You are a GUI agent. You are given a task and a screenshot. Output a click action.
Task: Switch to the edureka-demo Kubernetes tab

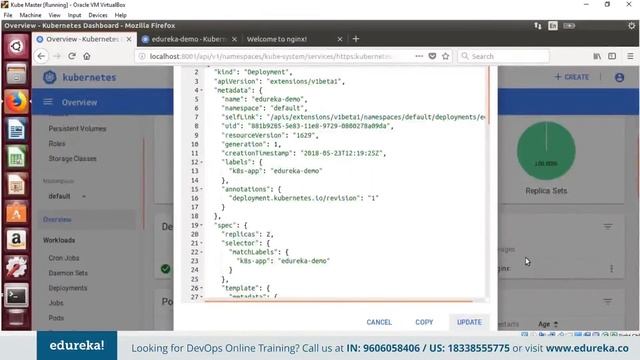pos(189,39)
